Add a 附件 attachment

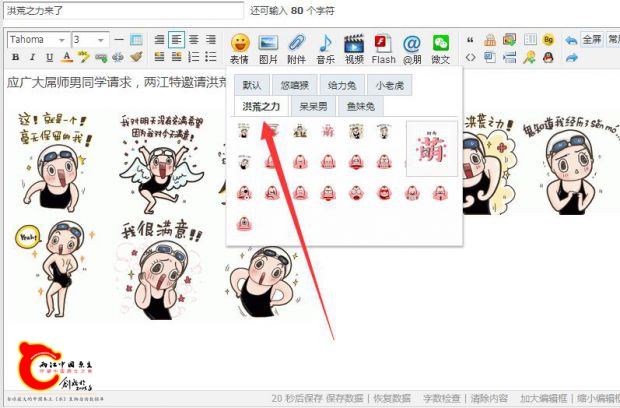pyautogui.click(x=297, y=49)
